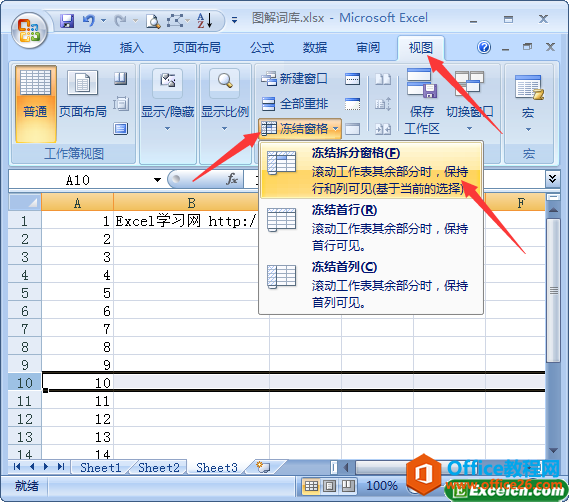Click the Undo arrow icon

[x=89, y=20]
